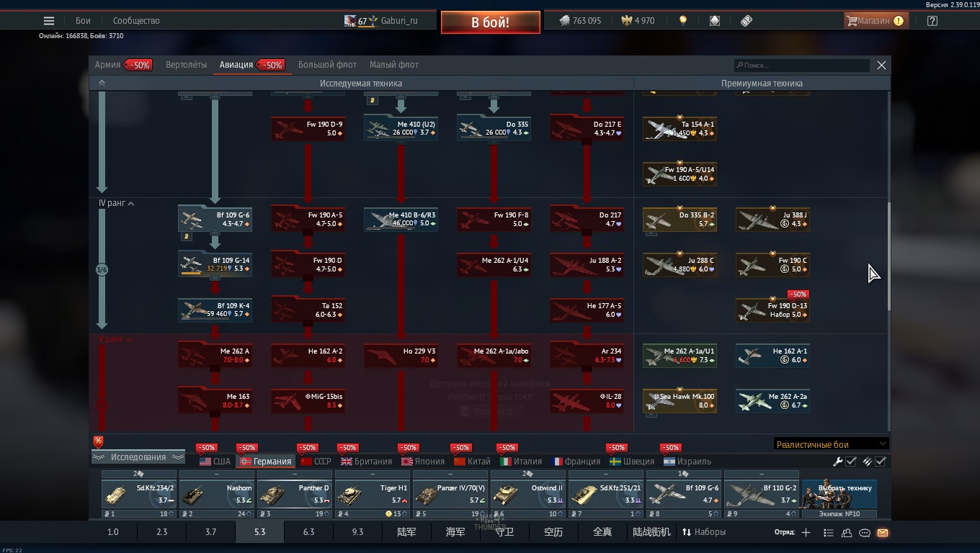Select the США nation
This screenshot has width=980, height=553.
(215, 462)
